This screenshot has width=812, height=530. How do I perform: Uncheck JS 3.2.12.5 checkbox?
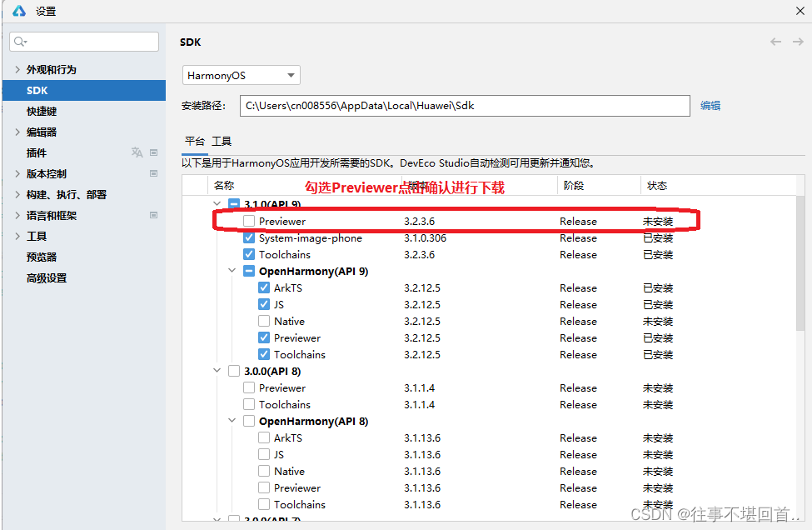(x=264, y=304)
